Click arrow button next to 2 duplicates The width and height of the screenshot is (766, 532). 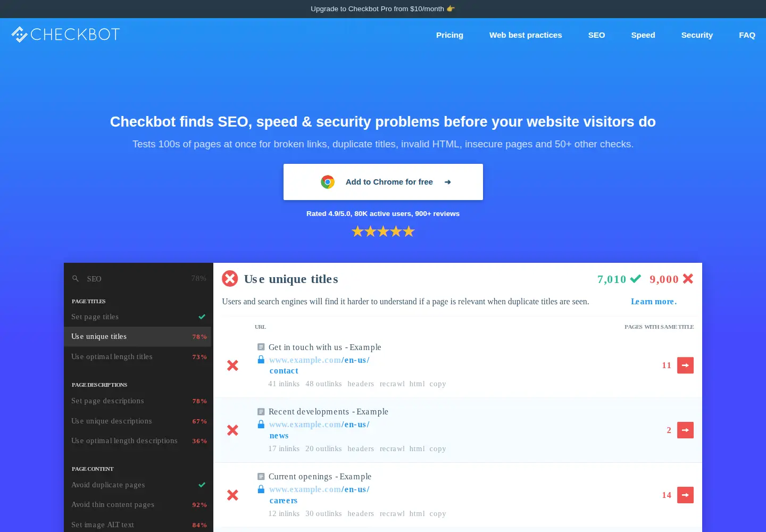685,430
